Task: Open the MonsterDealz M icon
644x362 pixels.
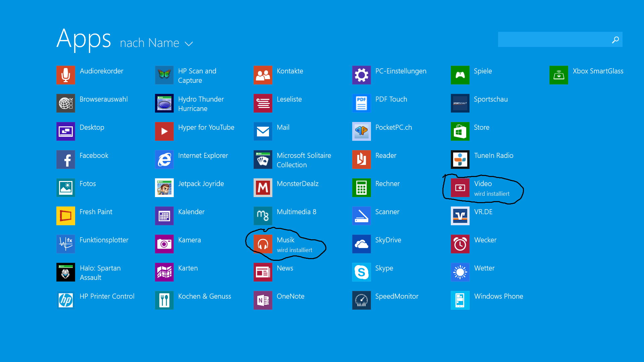Action: click(263, 188)
